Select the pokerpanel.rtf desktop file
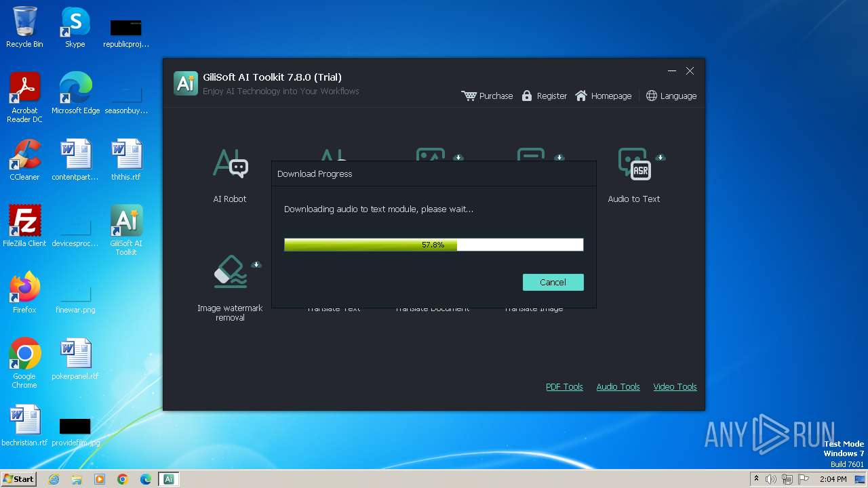The height and width of the screenshot is (488, 868). coord(75,359)
